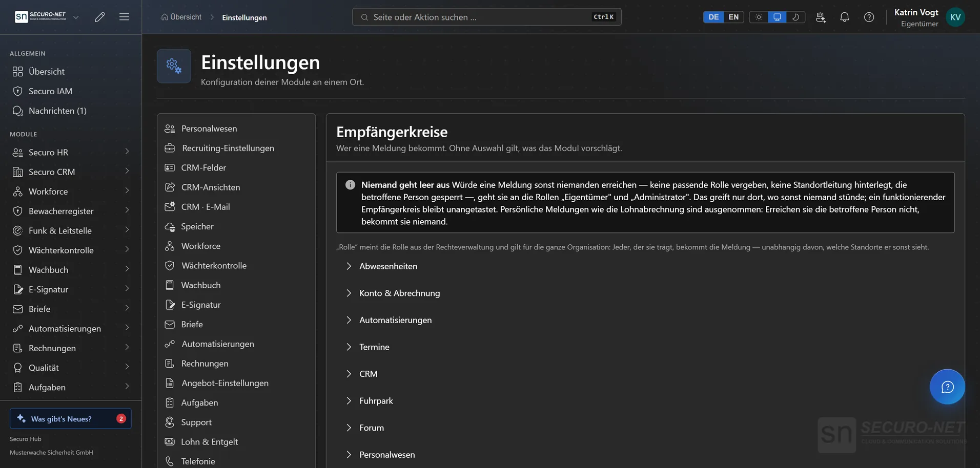Click the Was gibt's Neues? button
Screen dimensions: 980x468
click(71, 418)
